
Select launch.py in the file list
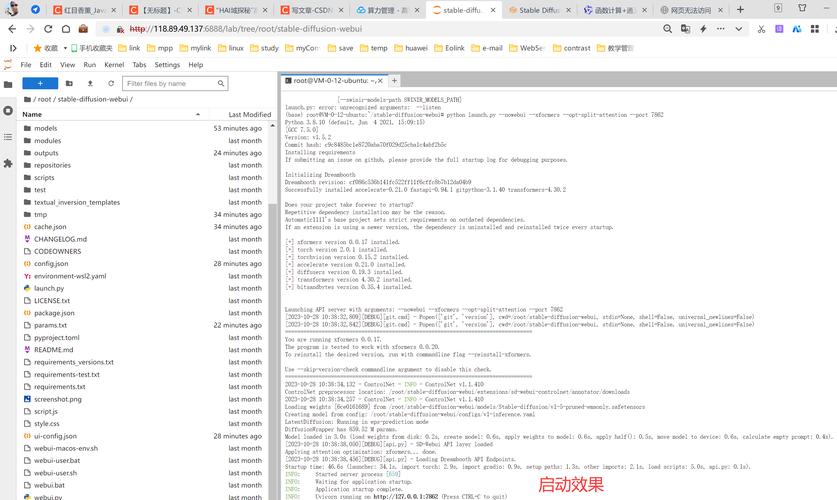pyautogui.click(x=49, y=288)
